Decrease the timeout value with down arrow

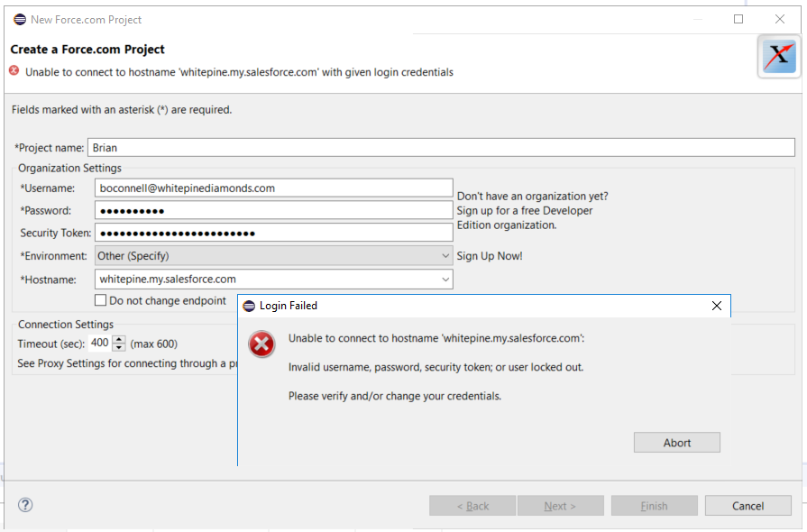119,348
